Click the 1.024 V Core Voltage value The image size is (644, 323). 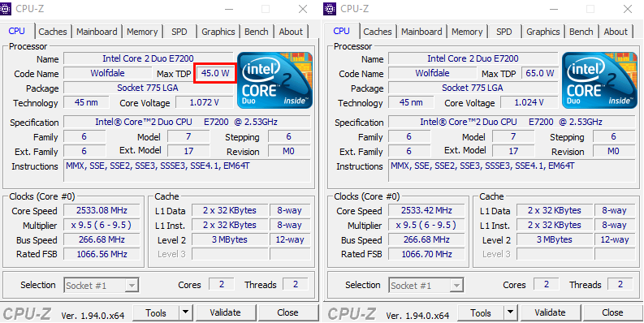529,102
